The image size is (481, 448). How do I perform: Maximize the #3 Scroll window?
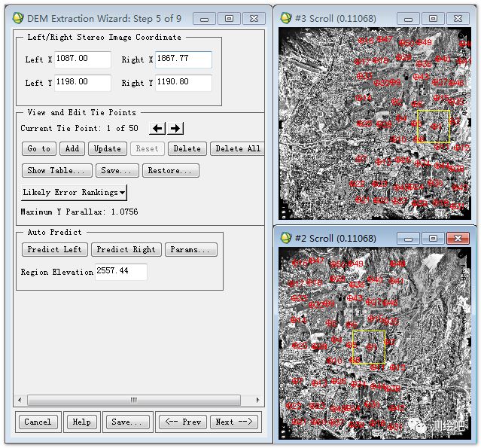[432, 17]
